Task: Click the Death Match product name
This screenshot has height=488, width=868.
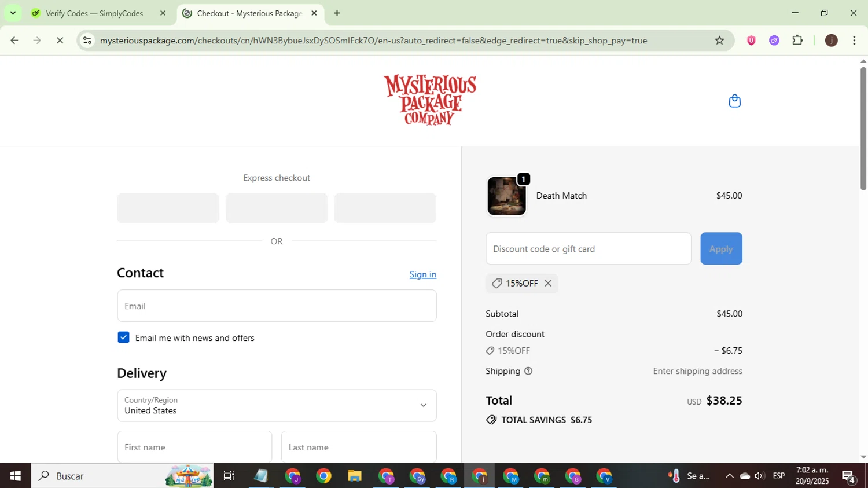Action: 561,196
